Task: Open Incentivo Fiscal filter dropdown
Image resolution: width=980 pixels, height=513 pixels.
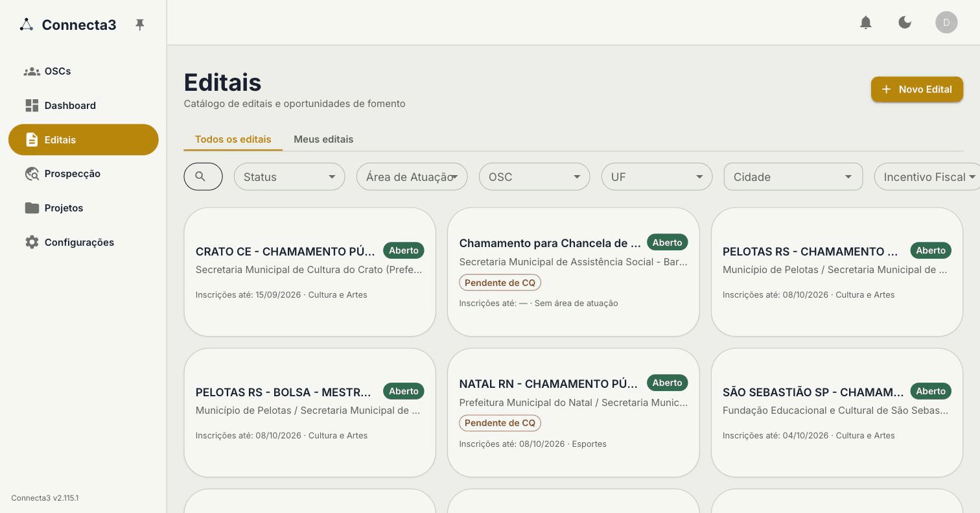Action: (x=927, y=177)
